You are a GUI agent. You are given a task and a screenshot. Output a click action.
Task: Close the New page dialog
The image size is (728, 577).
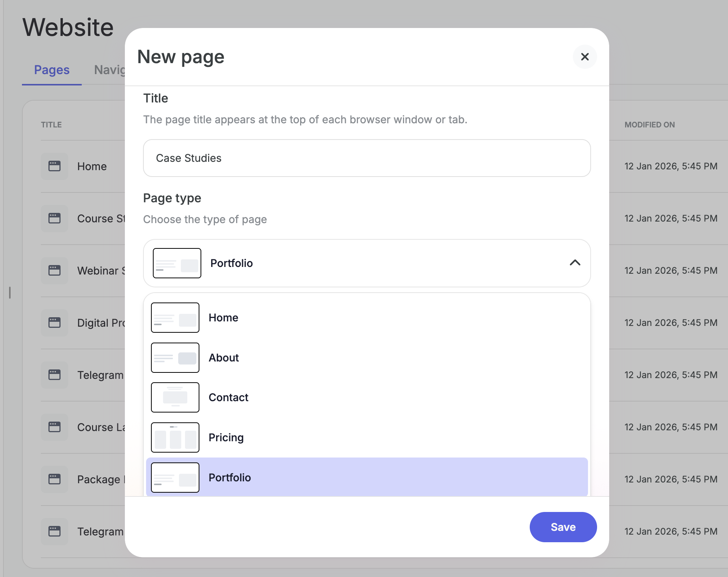pyautogui.click(x=585, y=57)
